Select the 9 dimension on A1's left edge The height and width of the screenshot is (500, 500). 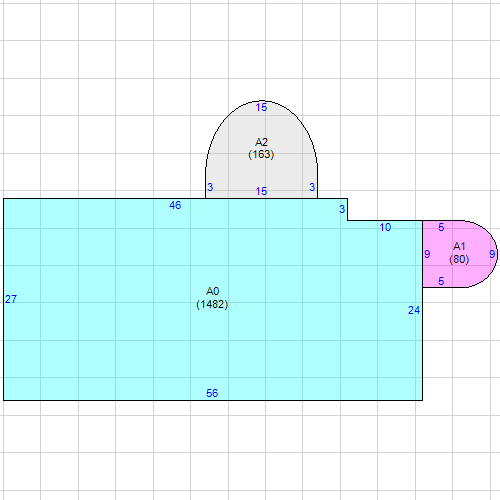click(x=427, y=254)
